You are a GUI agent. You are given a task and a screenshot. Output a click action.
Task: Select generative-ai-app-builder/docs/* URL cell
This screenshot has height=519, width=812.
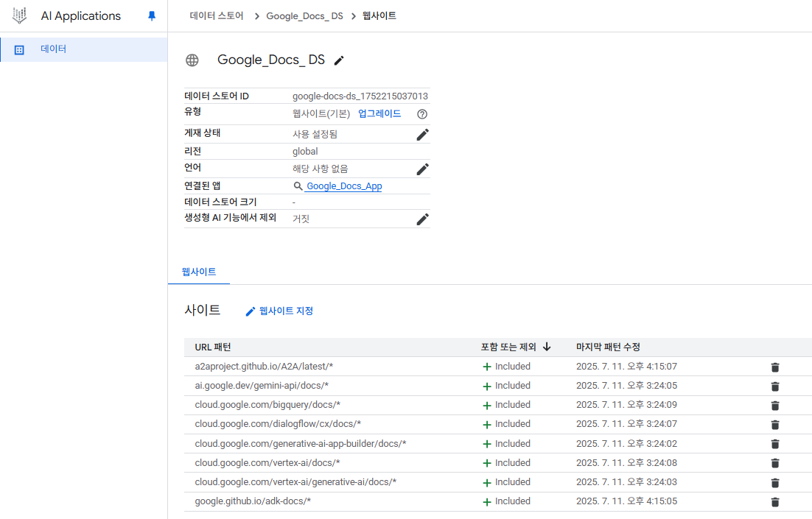[x=301, y=443]
